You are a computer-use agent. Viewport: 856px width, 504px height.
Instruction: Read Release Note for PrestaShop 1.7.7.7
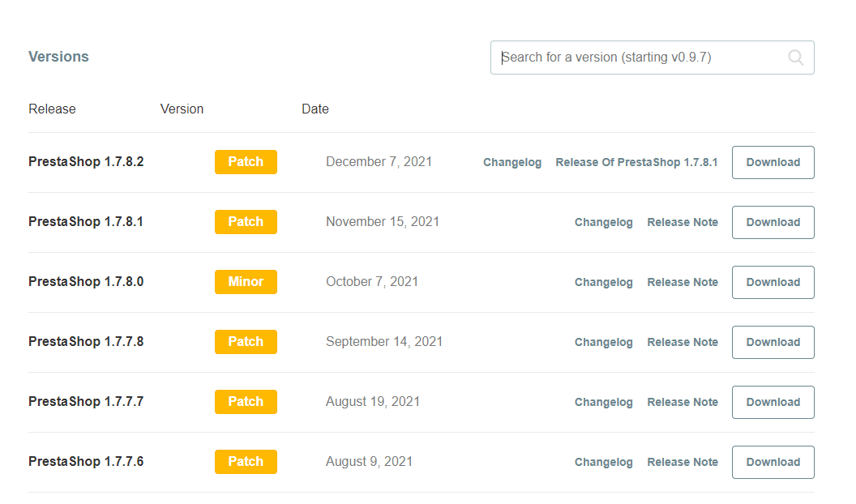[683, 402]
